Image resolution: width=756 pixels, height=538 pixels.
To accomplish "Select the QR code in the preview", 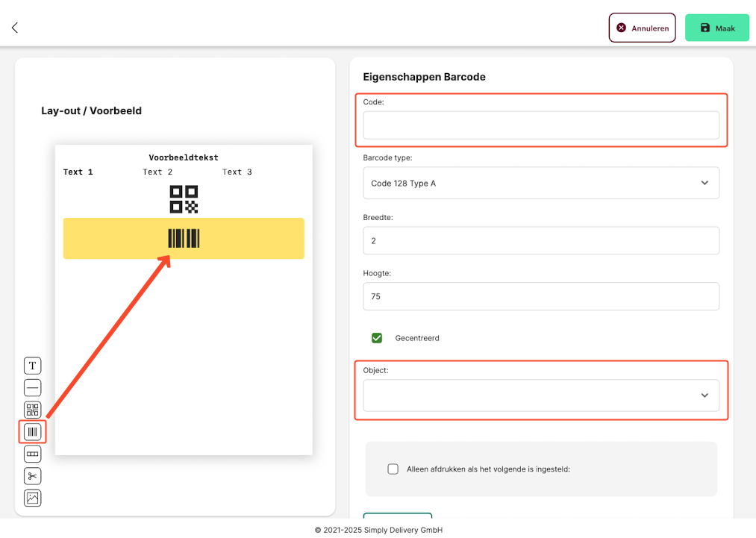I will coord(184,199).
